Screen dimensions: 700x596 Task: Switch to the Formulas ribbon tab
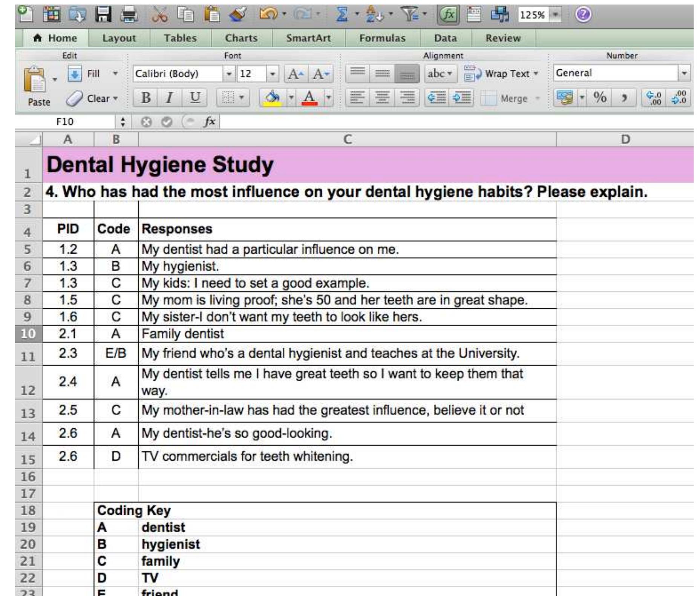tap(382, 38)
